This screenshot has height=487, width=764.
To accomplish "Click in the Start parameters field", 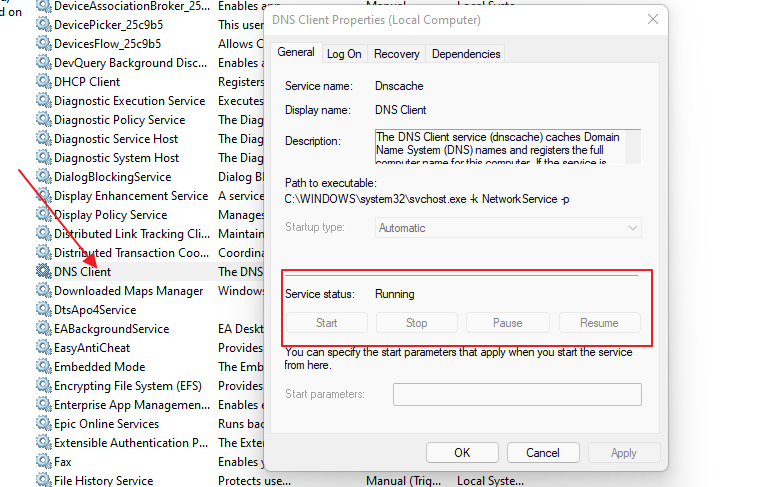I will point(516,394).
